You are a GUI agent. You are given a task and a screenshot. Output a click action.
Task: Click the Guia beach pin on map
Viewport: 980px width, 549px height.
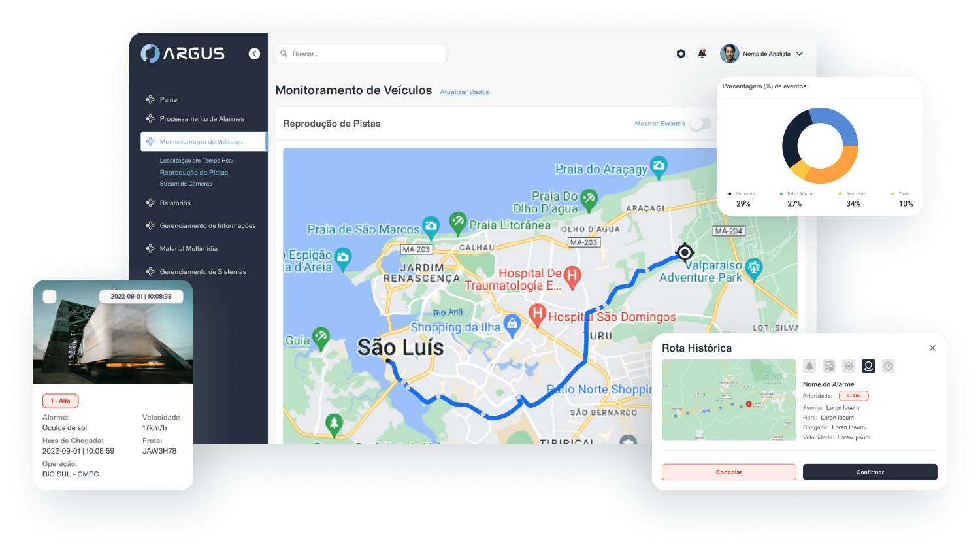tap(321, 337)
